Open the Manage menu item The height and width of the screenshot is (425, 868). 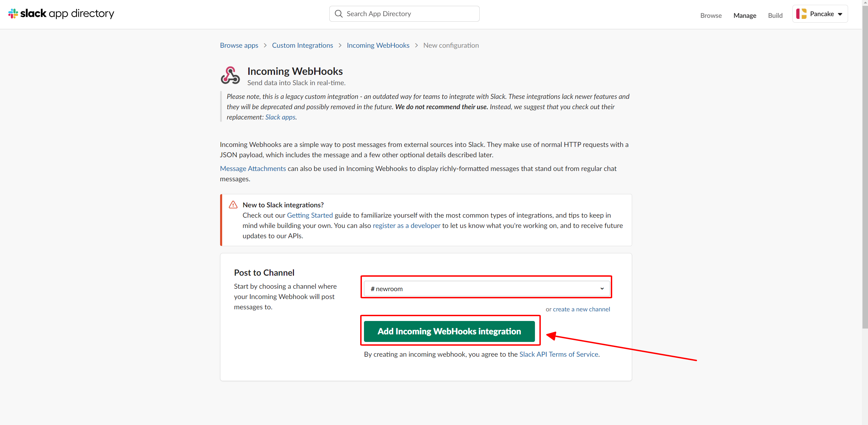(x=745, y=15)
